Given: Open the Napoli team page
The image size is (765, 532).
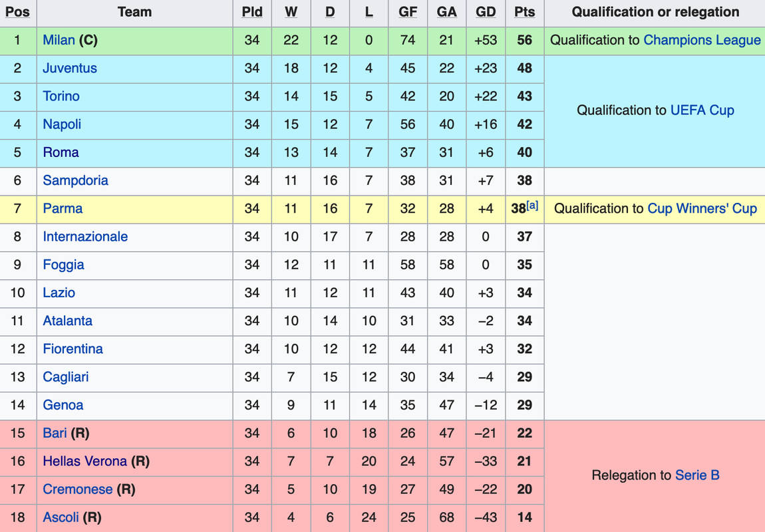Looking at the screenshot, I should 62,124.
